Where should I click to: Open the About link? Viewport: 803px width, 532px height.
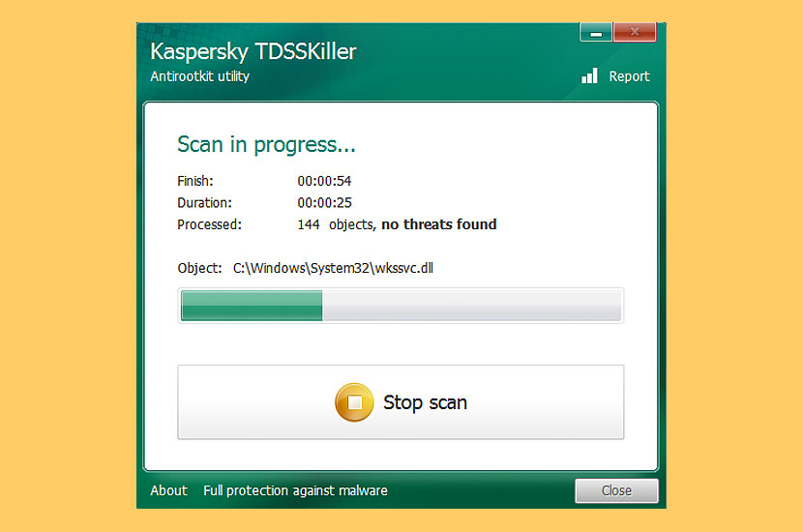point(168,490)
